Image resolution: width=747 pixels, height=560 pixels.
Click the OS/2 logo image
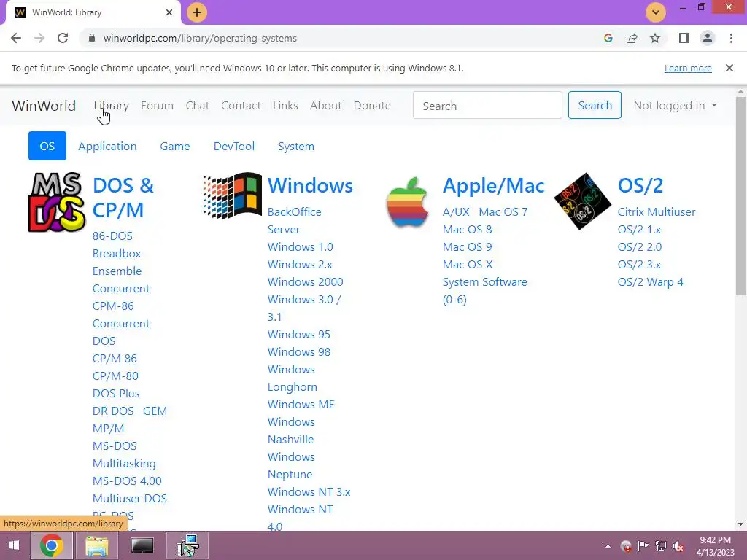pyautogui.click(x=583, y=201)
